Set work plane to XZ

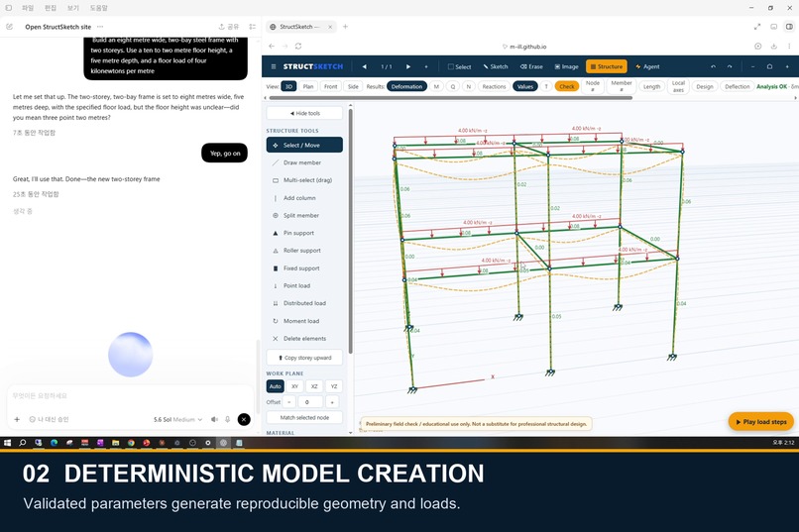click(314, 386)
